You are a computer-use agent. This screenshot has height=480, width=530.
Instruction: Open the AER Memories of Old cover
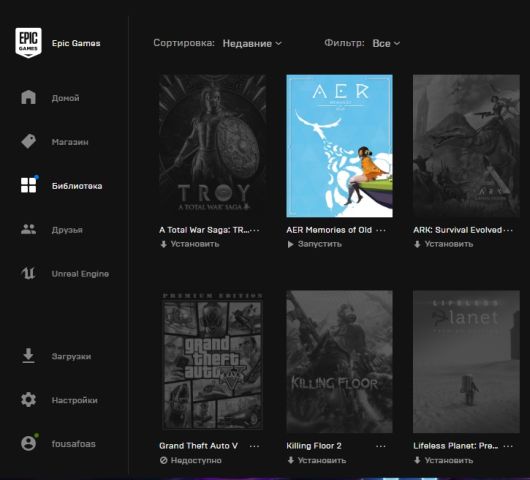pyautogui.click(x=339, y=146)
